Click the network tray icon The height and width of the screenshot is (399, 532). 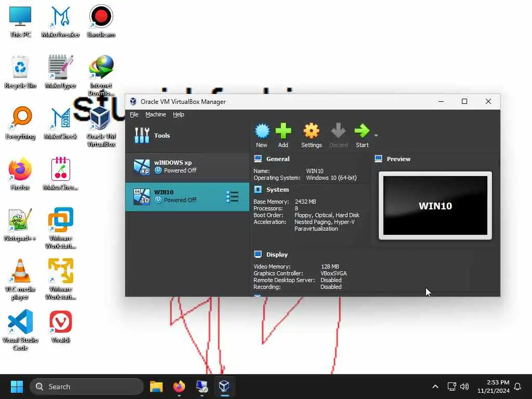click(451, 387)
